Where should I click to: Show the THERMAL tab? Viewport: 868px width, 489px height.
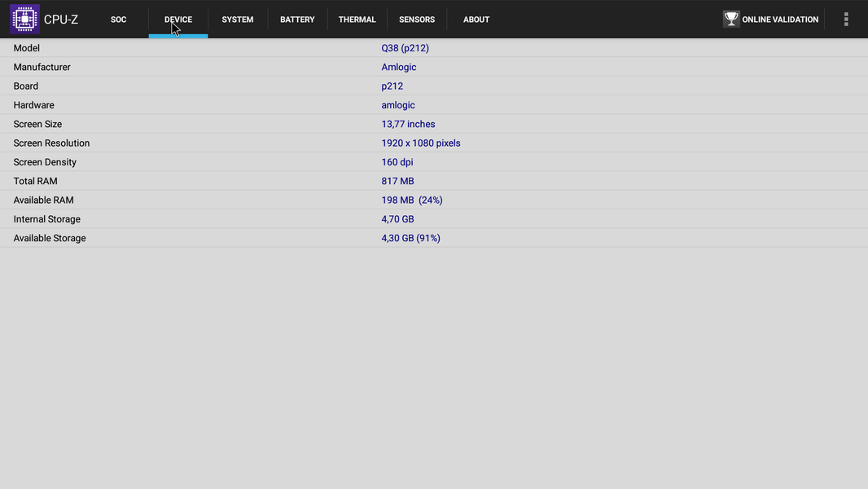[x=357, y=20]
